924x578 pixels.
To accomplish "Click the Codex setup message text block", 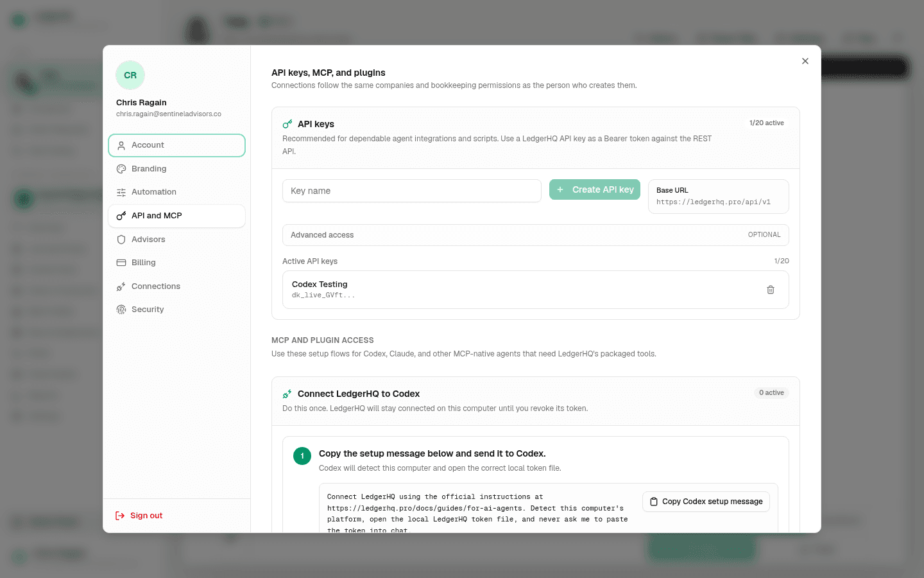I will tap(477, 514).
